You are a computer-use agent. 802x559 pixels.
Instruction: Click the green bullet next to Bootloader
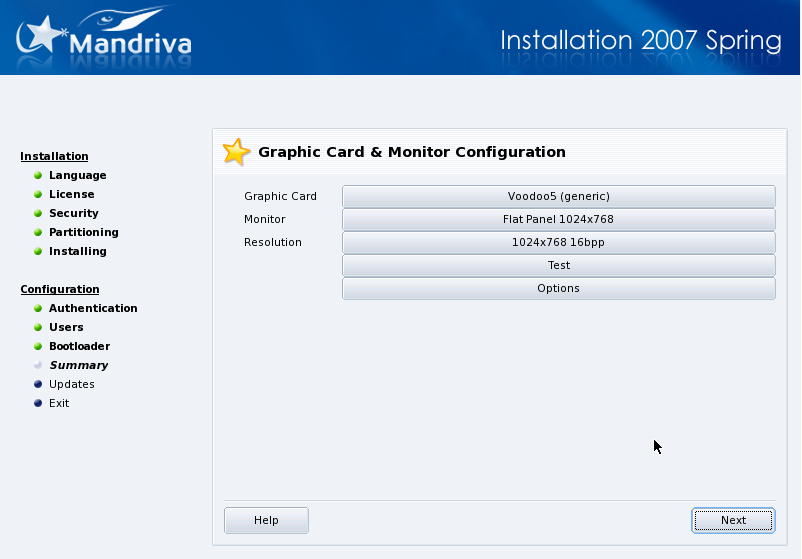[x=38, y=346]
